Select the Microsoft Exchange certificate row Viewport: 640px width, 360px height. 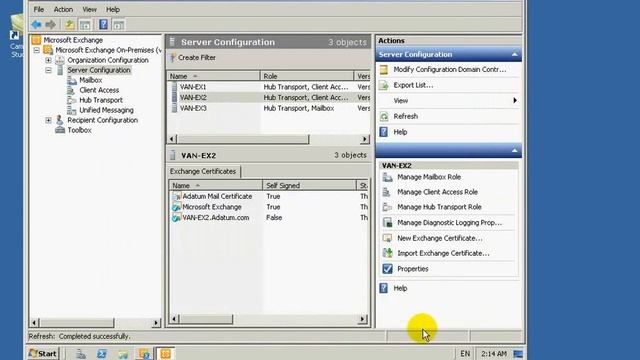coord(269,207)
